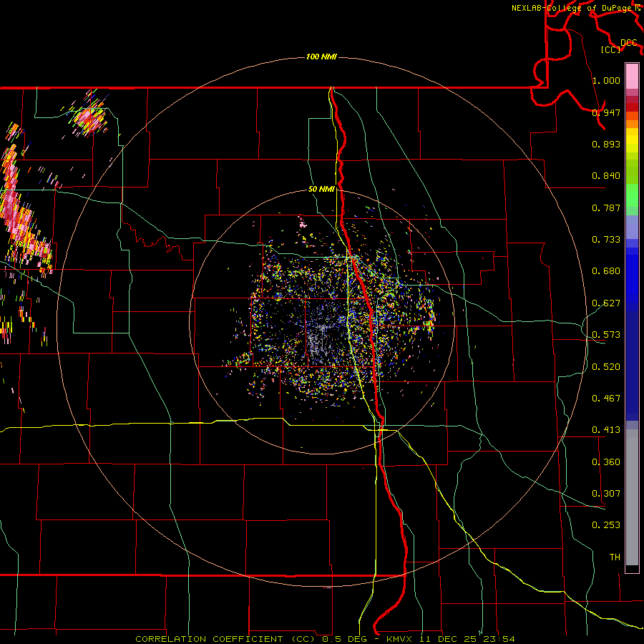Image resolution: width=644 pixels, height=644 pixels.
Task: Click the 100 NMI range ring label
Action: click(321, 57)
